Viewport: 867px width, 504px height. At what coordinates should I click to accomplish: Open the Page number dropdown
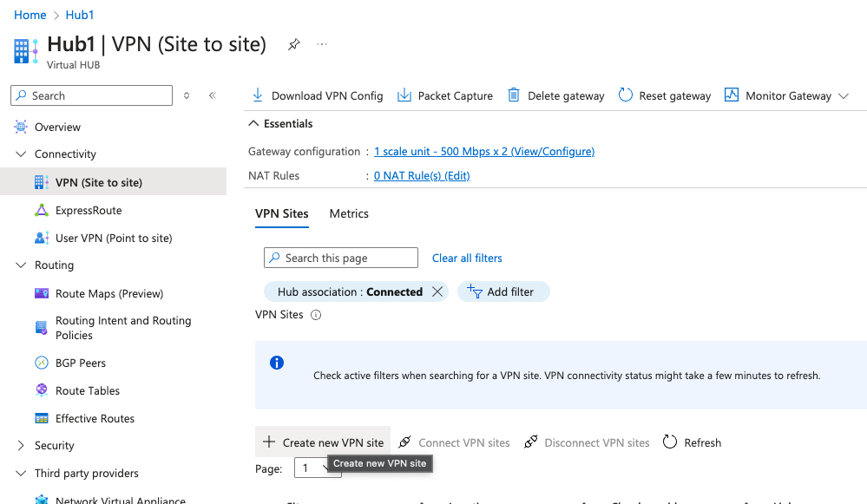(318, 468)
